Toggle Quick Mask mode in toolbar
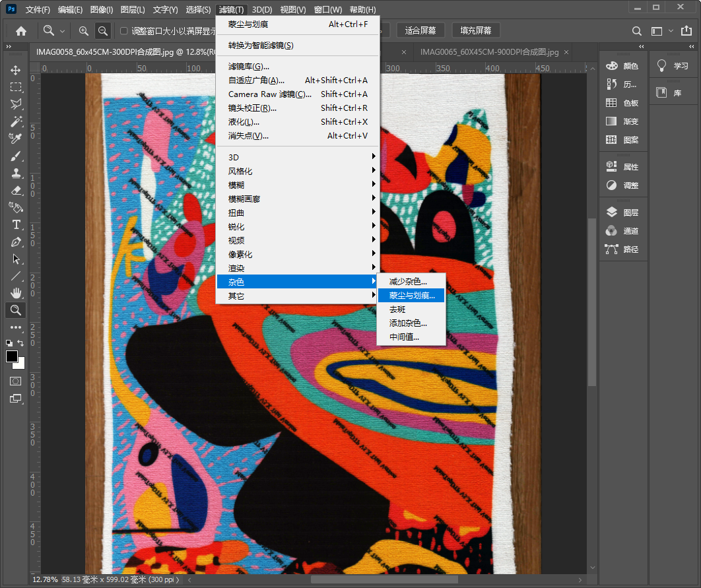Screen dimensions: 701x588 click(x=16, y=381)
